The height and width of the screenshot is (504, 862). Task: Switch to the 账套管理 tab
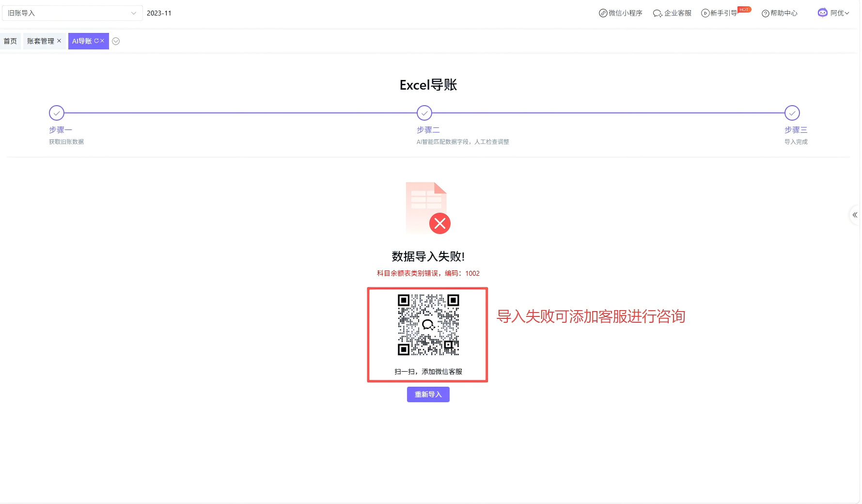(x=40, y=41)
